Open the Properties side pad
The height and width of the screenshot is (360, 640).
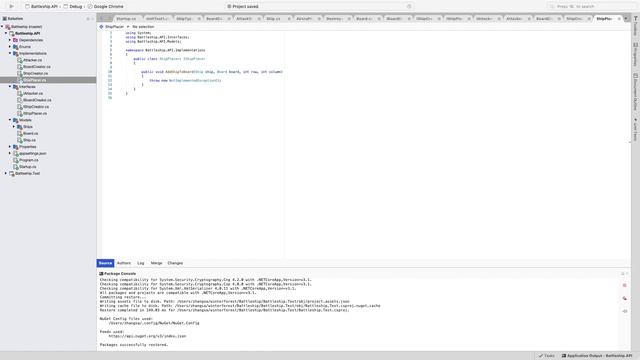click(x=636, y=55)
